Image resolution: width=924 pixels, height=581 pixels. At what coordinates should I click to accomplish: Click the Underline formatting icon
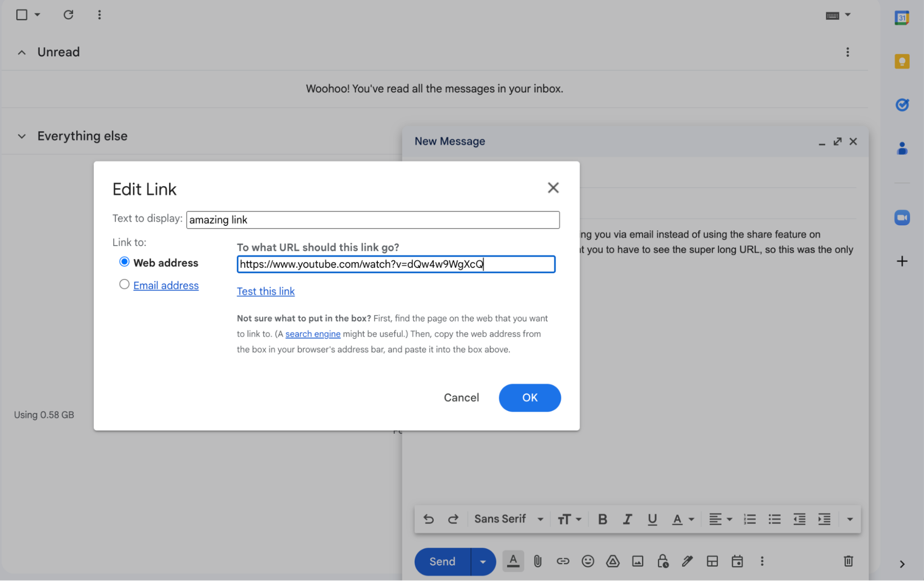[x=652, y=519]
